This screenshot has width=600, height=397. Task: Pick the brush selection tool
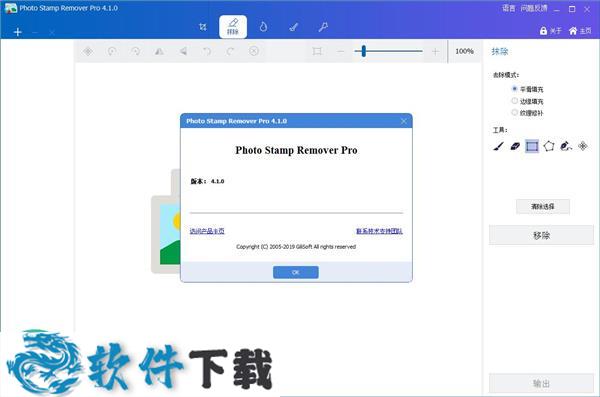coord(498,146)
